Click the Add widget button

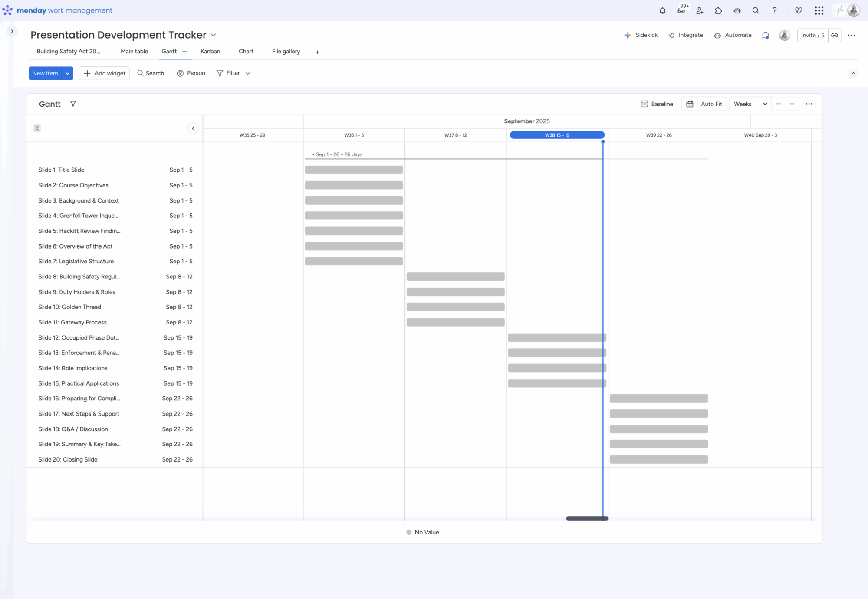tap(105, 73)
